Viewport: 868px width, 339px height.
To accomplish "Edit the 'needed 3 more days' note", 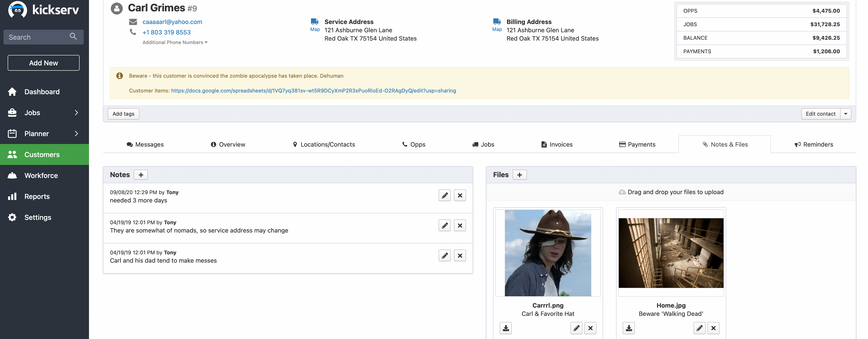I will [444, 195].
